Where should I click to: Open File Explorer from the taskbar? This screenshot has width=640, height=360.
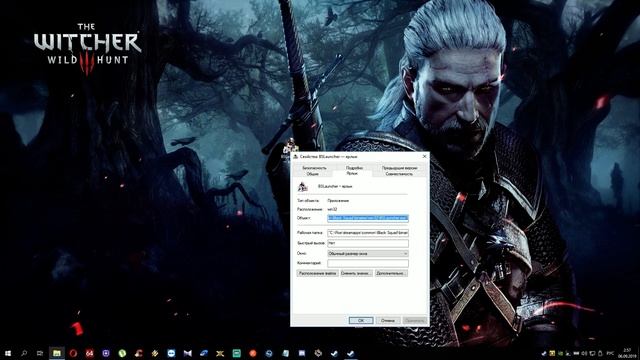pyautogui.click(x=57, y=353)
